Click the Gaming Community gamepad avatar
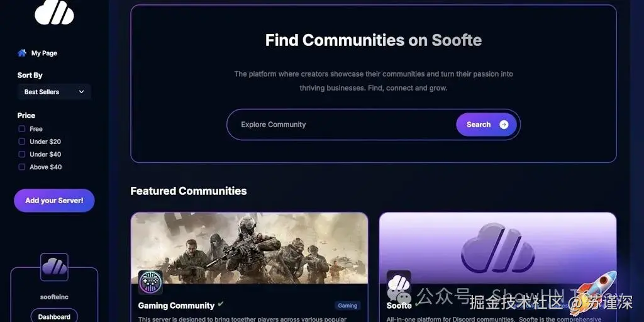Screen dimensions: 644x322 click(150, 282)
